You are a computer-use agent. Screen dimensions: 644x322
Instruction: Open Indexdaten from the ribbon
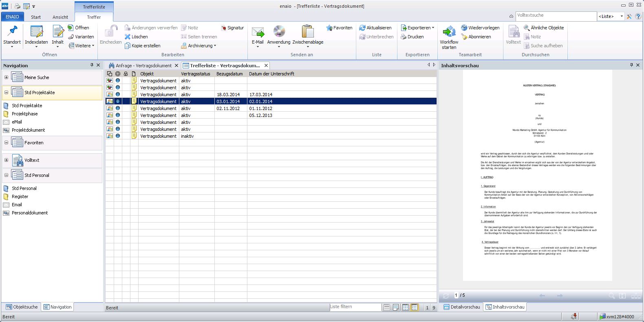(36, 36)
